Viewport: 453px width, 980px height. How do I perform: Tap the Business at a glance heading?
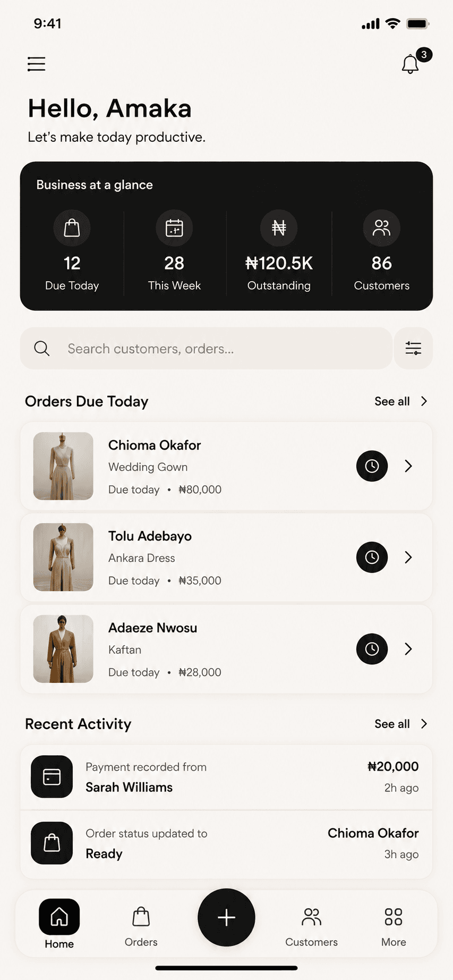coord(95,185)
